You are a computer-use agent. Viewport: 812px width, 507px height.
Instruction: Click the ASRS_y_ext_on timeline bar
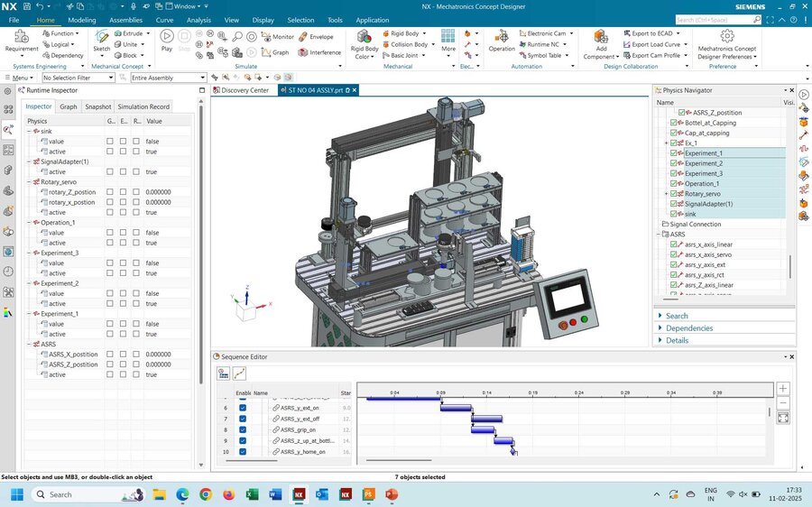tap(456, 408)
